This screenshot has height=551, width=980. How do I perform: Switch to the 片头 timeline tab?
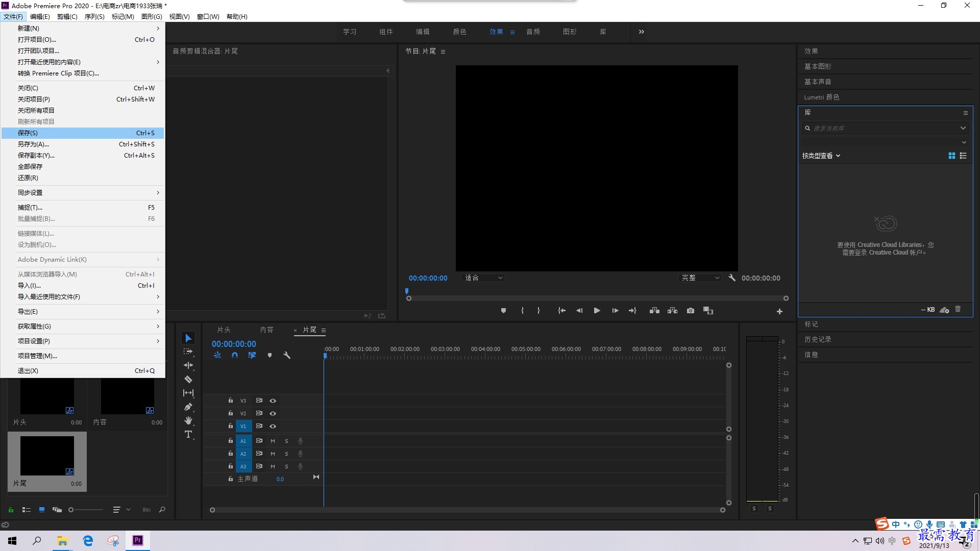[x=224, y=330]
